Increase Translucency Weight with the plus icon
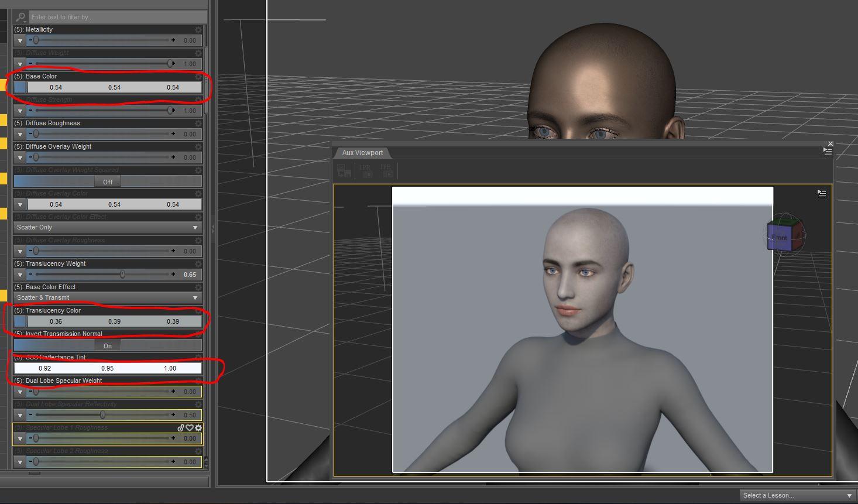Screen dimensions: 858x504 pyautogui.click(x=173, y=275)
